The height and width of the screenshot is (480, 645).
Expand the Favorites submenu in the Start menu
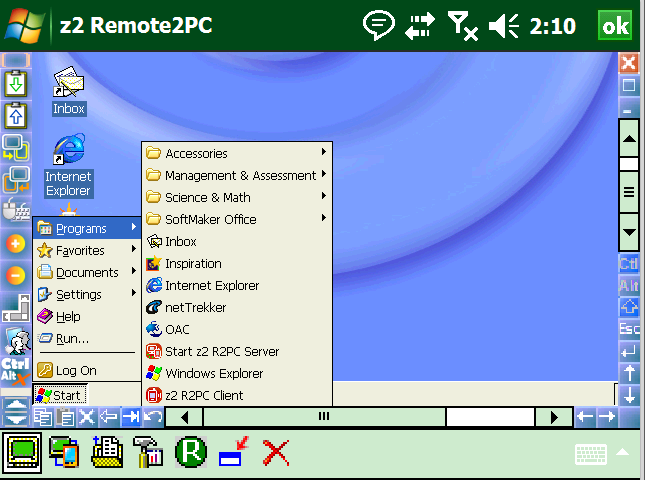pos(87,250)
